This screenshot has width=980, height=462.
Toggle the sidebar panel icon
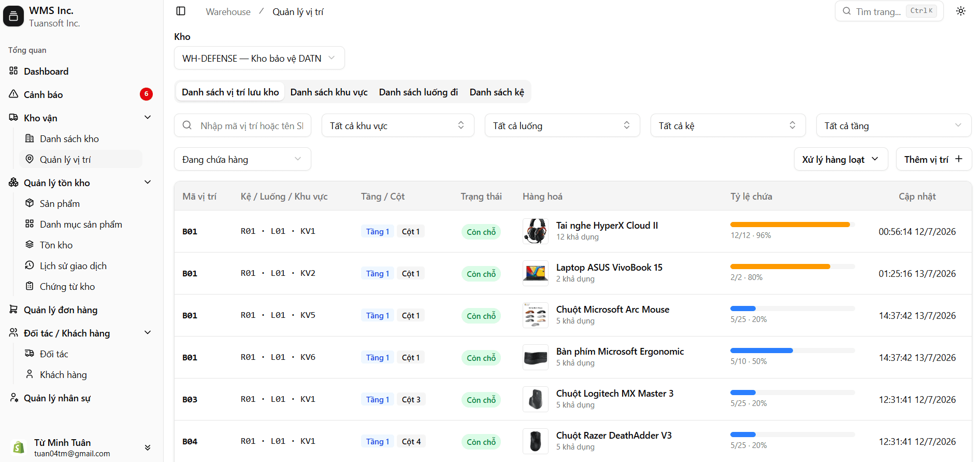click(x=181, y=11)
